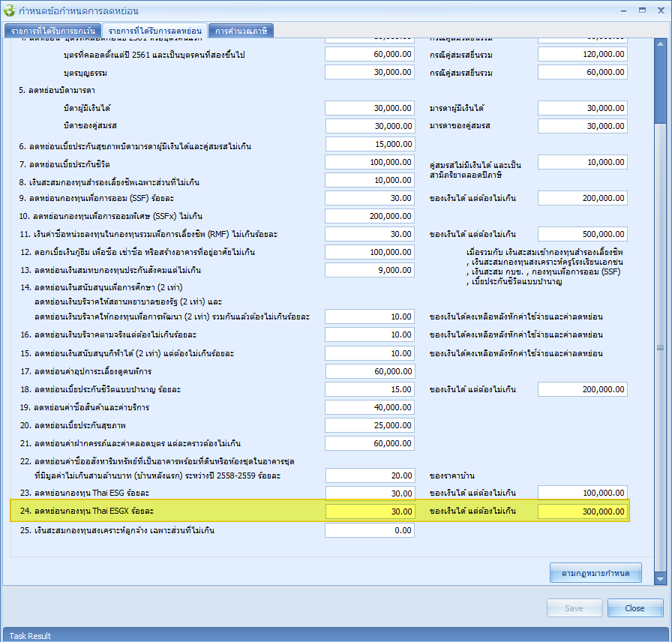
Task: Click the vertical scrollbar thumb
Action: (659, 82)
